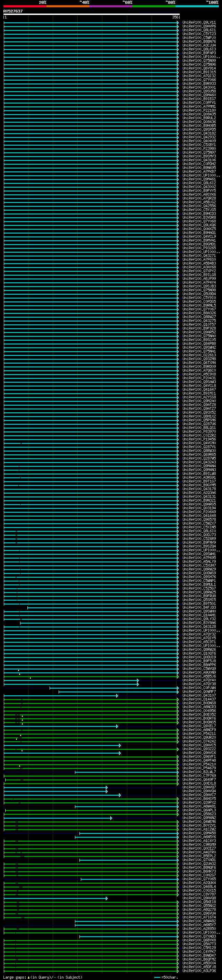Select label UniRef100_Q9SPD5
This screenshot has width=222, height=980.
[x=199, y=129]
